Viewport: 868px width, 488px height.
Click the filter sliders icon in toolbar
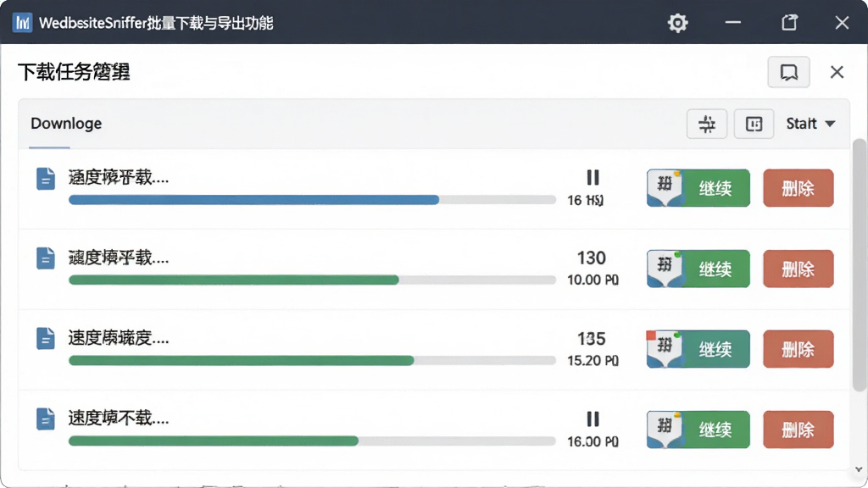point(707,124)
